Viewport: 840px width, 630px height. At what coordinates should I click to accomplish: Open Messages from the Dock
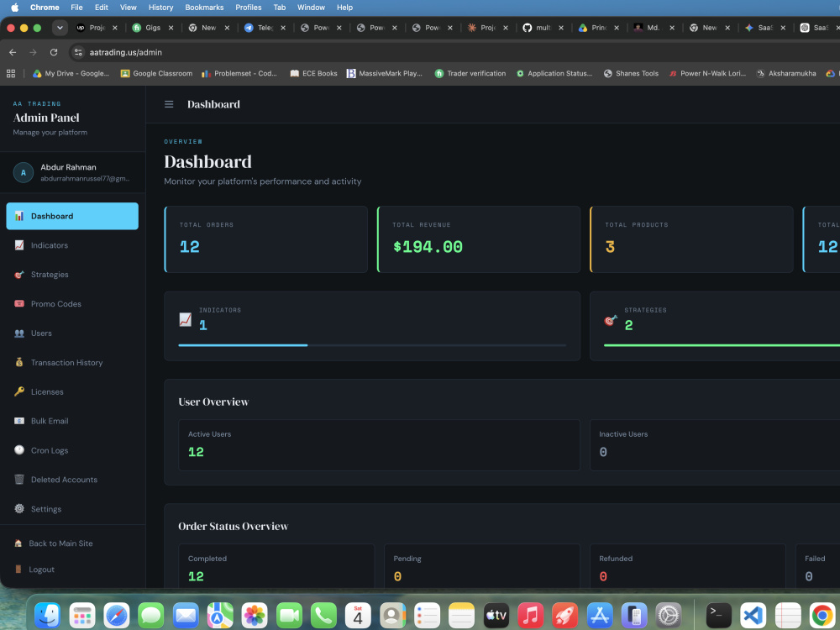coord(151,615)
